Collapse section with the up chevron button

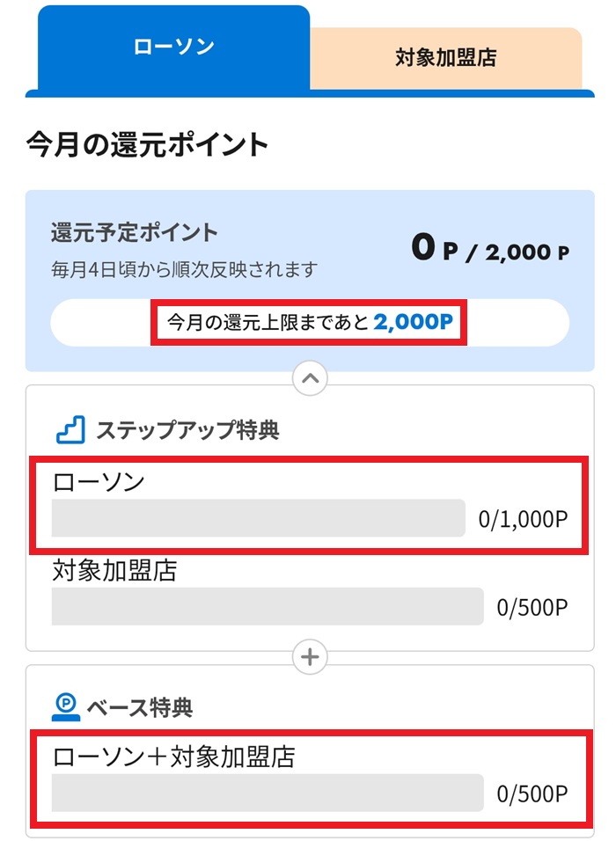tap(310, 379)
